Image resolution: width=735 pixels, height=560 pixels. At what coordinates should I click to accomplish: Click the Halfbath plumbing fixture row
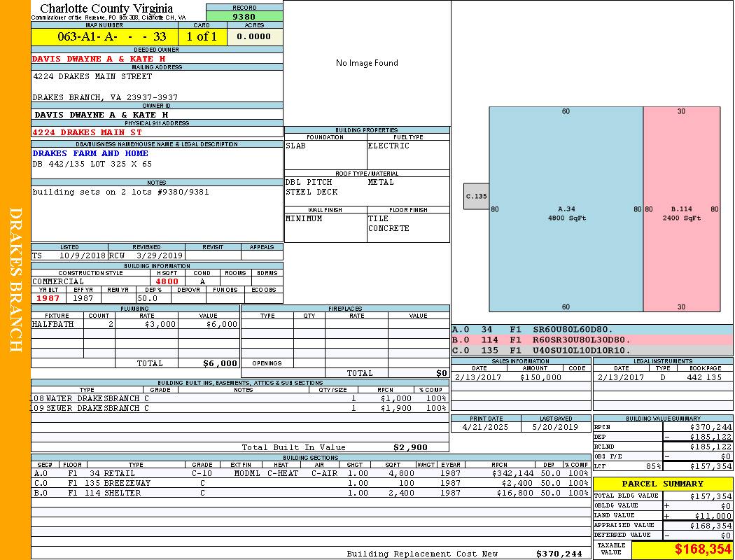pyautogui.click(x=135, y=325)
